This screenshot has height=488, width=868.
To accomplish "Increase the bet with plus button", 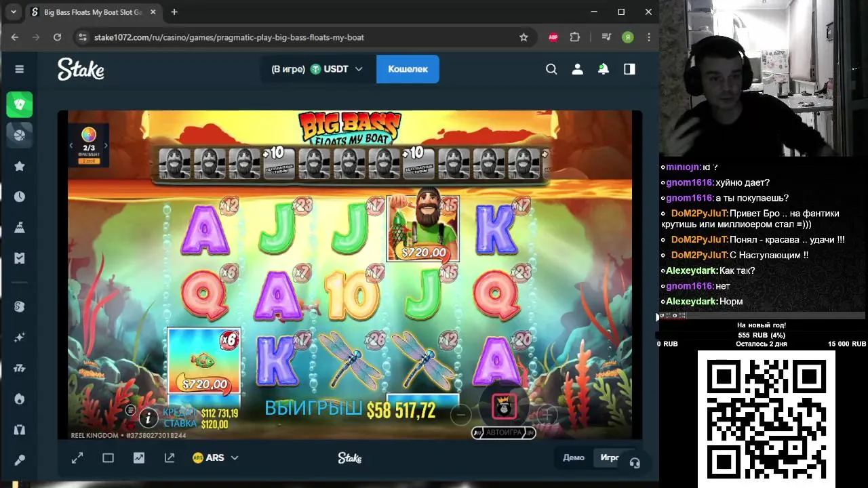I will (x=547, y=414).
